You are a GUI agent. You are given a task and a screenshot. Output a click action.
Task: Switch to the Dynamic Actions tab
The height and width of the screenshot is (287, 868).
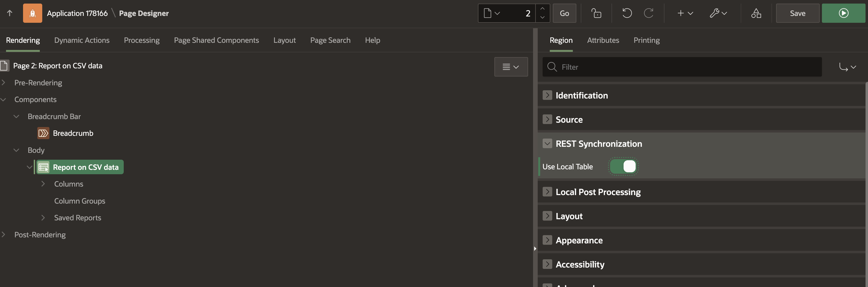point(81,40)
